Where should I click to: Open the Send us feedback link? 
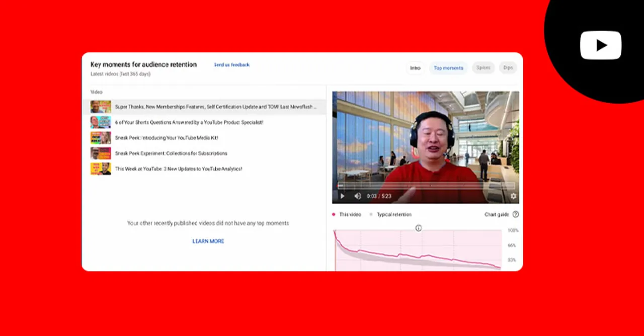[x=231, y=65]
